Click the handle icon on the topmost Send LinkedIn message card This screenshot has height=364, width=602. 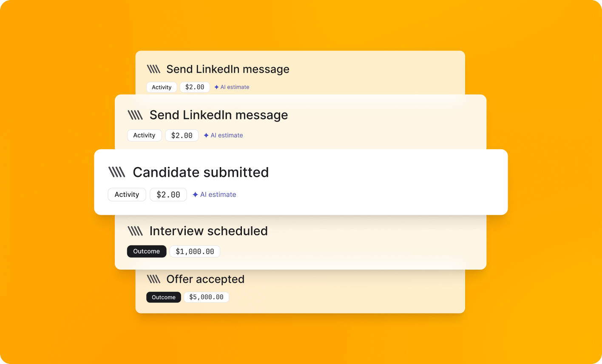(153, 69)
